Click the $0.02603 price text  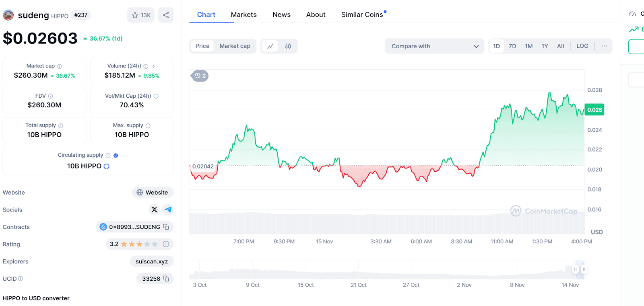pyautogui.click(x=40, y=39)
